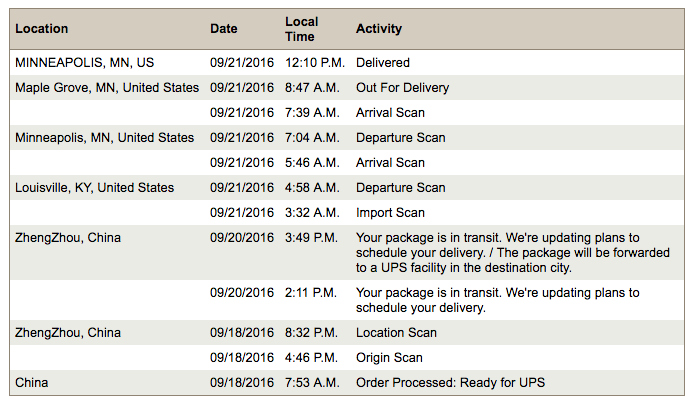Click the Import Scan activity
The width and height of the screenshot is (693, 401).
point(390,213)
